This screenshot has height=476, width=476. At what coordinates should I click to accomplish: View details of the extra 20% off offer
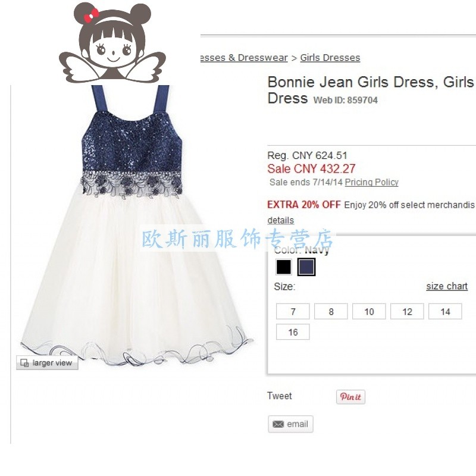click(280, 220)
